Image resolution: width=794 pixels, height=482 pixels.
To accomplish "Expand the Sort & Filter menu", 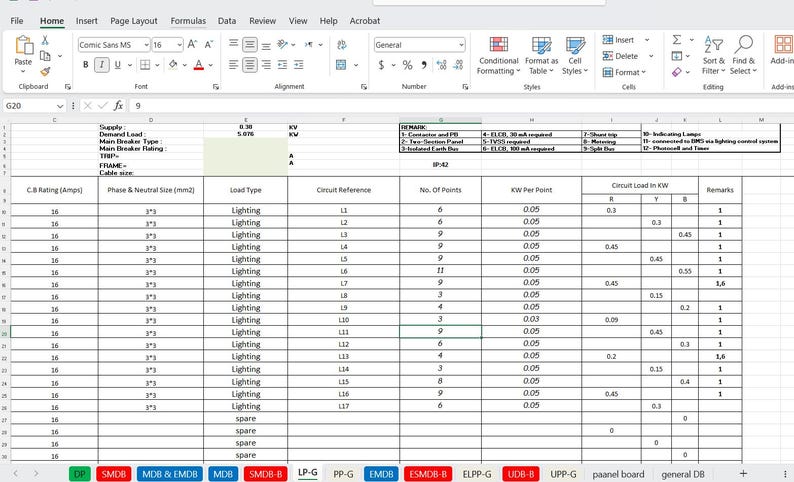I will [713, 56].
